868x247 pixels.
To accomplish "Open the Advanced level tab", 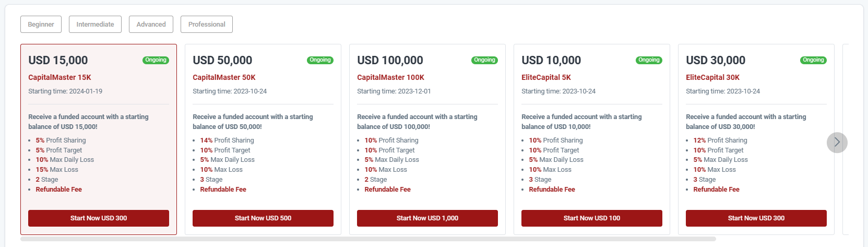I will [151, 25].
